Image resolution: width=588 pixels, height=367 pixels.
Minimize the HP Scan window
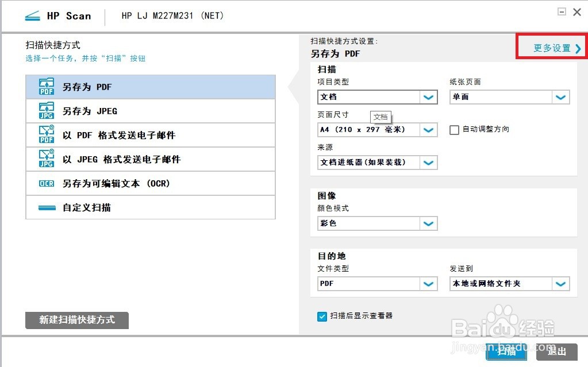[x=562, y=11]
